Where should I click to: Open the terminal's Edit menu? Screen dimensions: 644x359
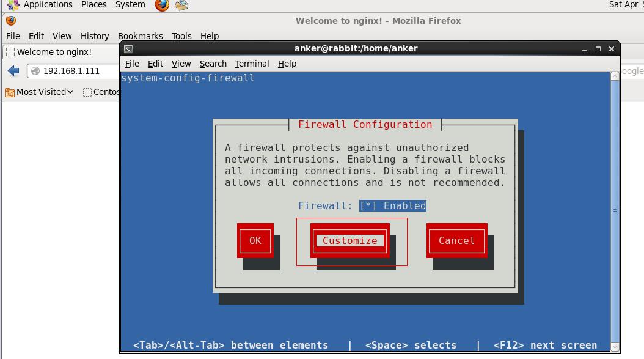155,64
